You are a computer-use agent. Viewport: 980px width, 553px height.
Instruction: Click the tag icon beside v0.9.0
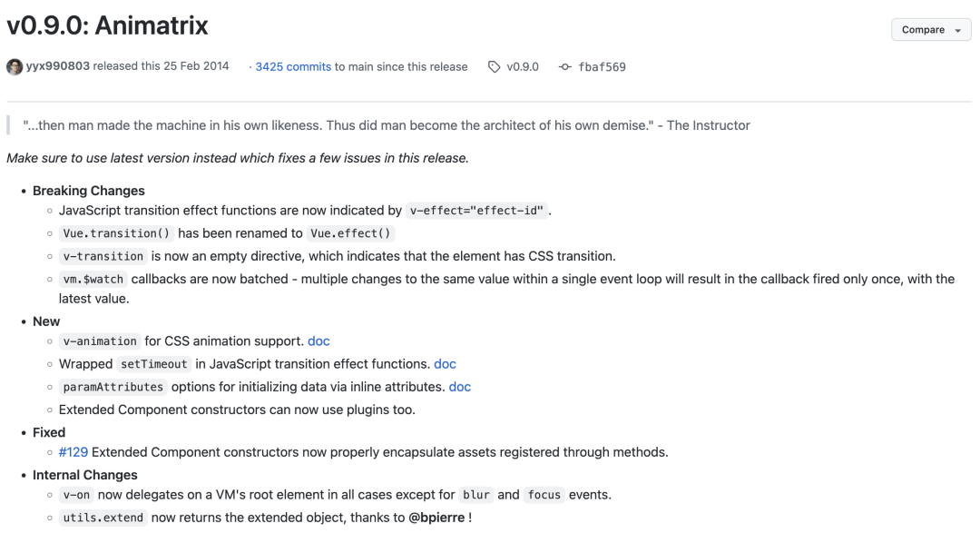pos(495,67)
